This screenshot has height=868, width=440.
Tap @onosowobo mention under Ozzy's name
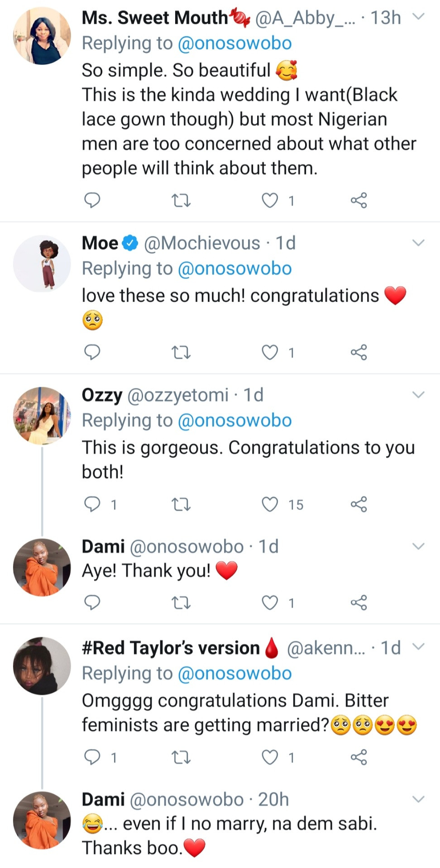point(234,421)
